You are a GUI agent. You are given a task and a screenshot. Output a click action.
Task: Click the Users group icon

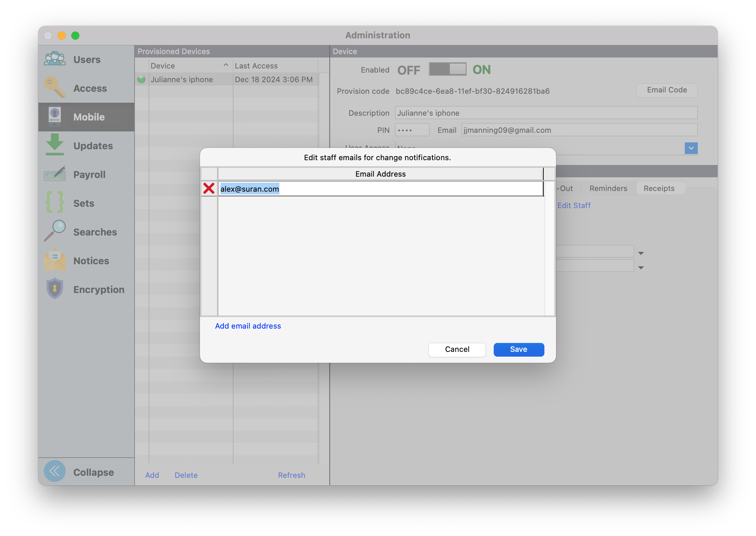point(55,59)
